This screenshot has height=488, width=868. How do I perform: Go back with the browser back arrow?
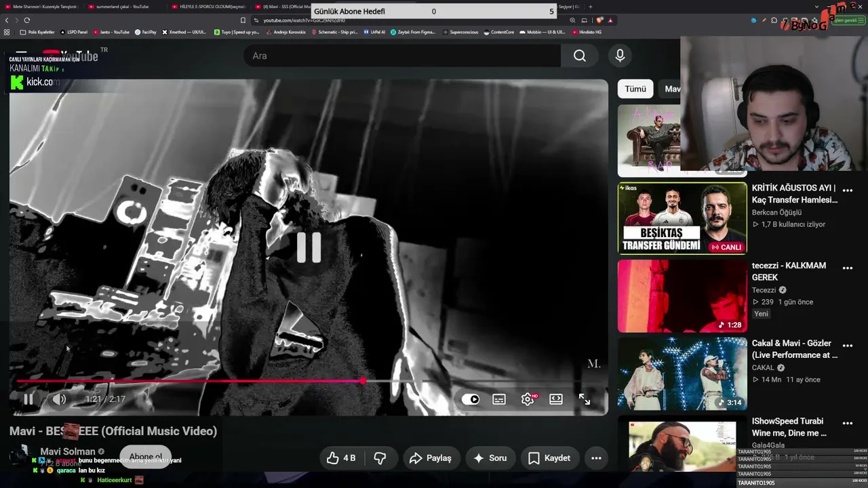(7, 20)
